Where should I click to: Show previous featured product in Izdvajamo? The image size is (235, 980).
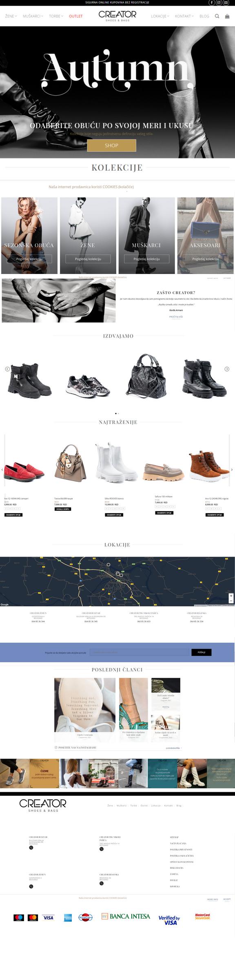pos(7,369)
